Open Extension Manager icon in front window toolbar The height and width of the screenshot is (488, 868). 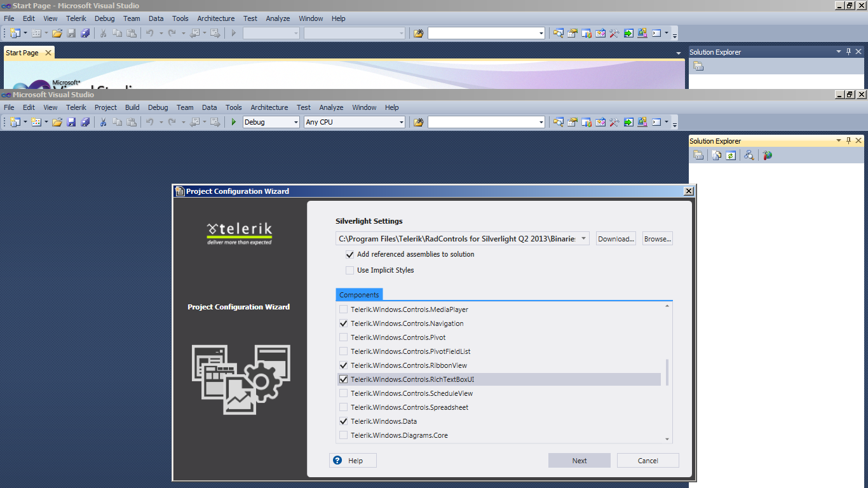pyautogui.click(x=642, y=122)
